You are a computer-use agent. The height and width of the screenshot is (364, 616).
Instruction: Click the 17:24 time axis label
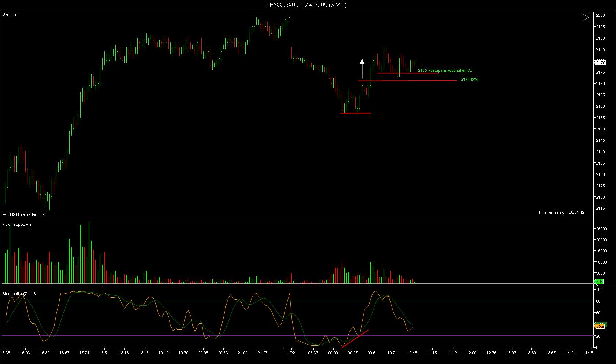(x=84, y=353)
